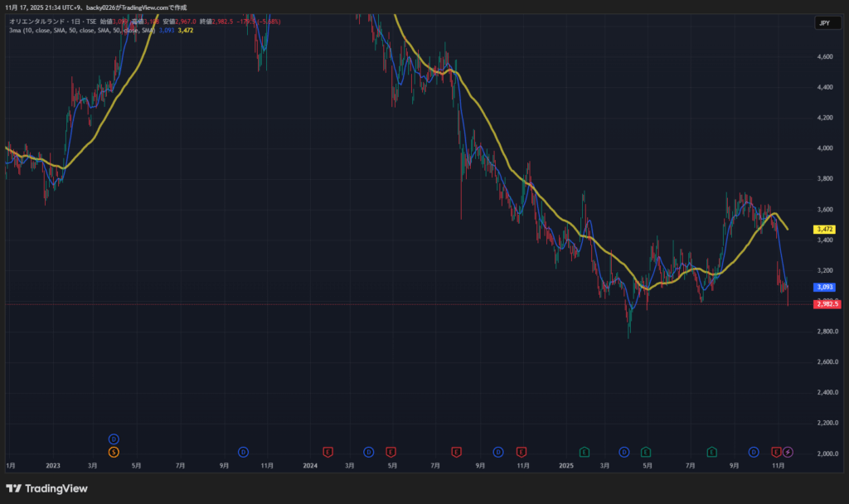Image resolution: width=849 pixels, height=504 pixels.
Task: Select the dividend marker near September 2024
Action: 498,452
